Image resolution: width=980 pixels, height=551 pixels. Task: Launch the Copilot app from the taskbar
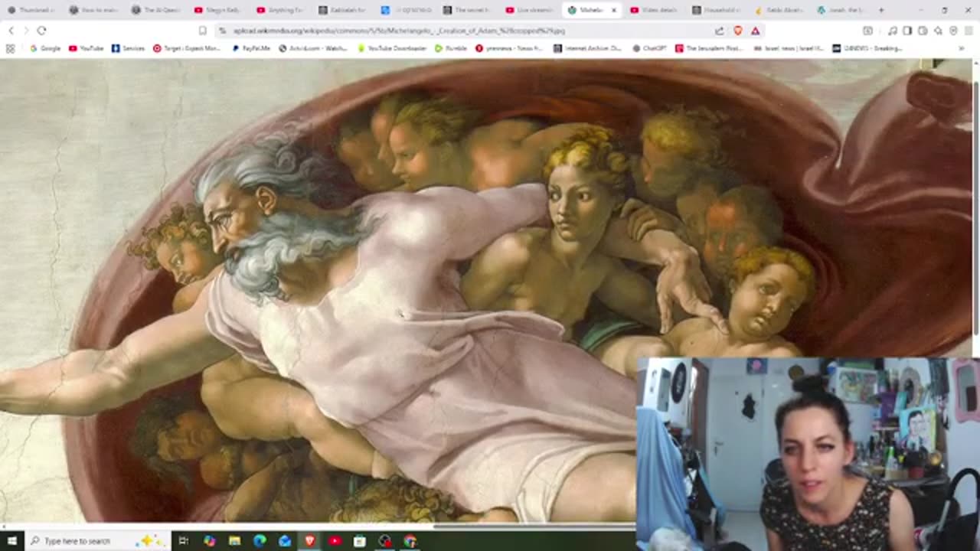pos(209,541)
